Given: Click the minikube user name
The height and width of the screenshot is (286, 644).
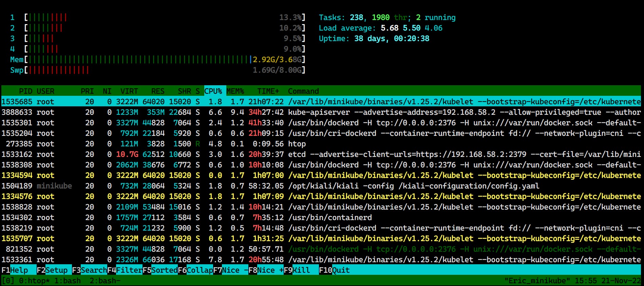Looking at the screenshot, I should click(54, 186).
